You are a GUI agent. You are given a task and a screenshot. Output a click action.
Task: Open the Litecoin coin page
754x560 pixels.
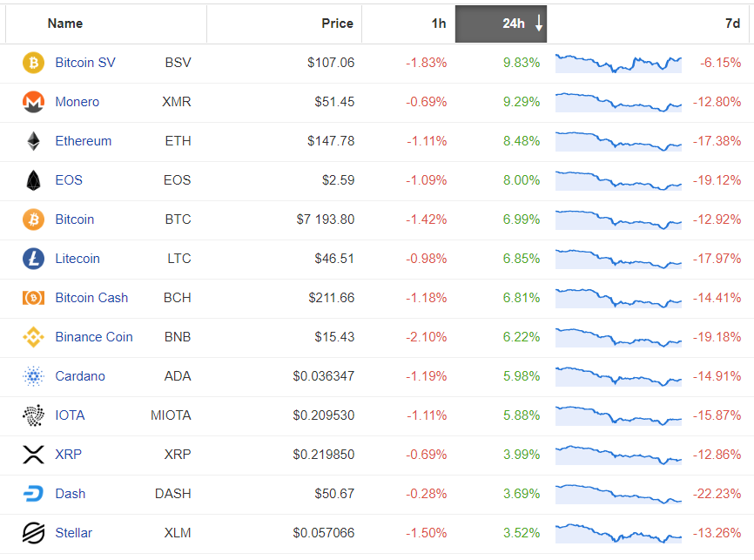click(77, 259)
